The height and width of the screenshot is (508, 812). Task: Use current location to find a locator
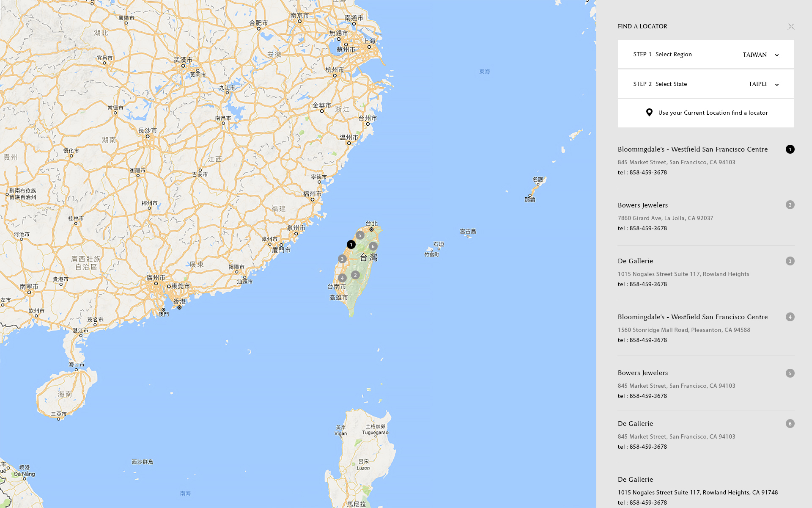click(x=713, y=113)
